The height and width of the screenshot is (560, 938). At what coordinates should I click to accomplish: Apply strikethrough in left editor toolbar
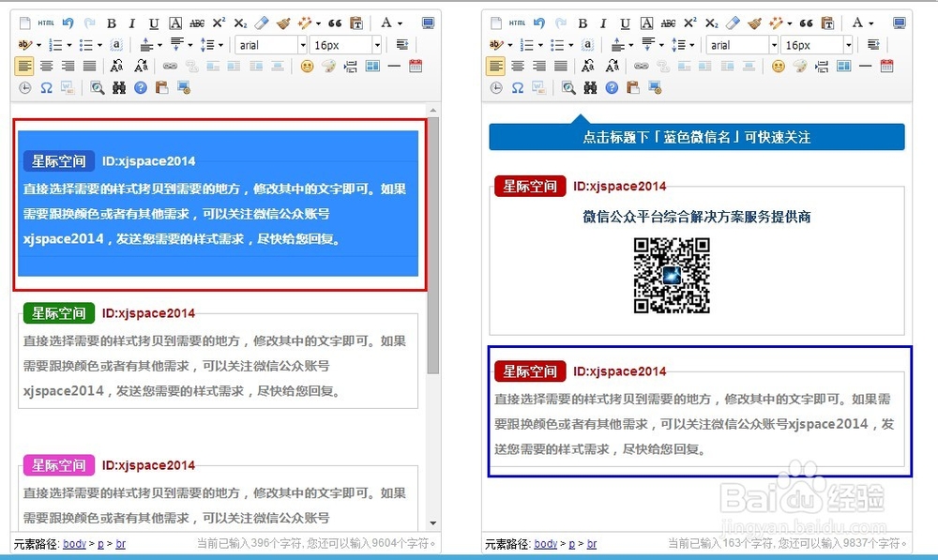[197, 23]
